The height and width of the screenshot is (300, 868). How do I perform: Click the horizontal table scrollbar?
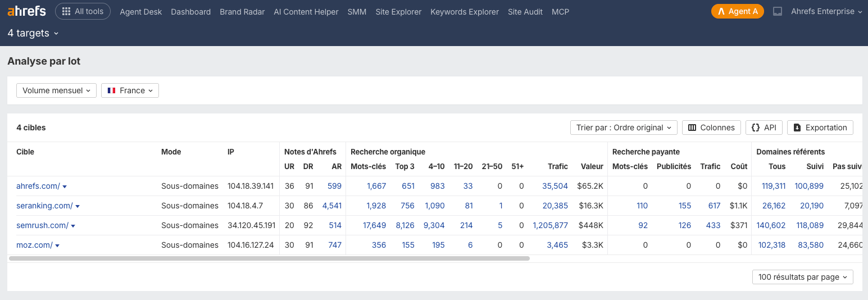[x=269, y=259]
